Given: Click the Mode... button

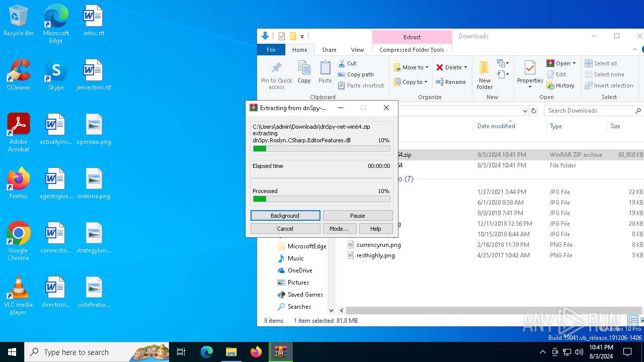Looking at the screenshot, I should click(x=339, y=228).
